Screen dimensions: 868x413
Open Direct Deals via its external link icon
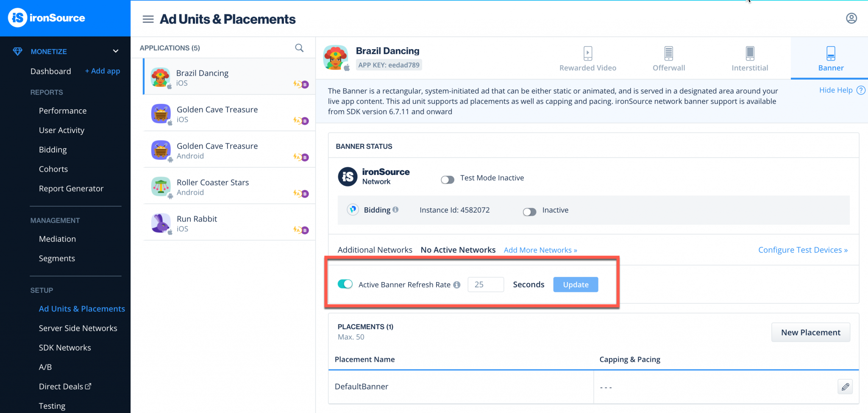point(88,386)
